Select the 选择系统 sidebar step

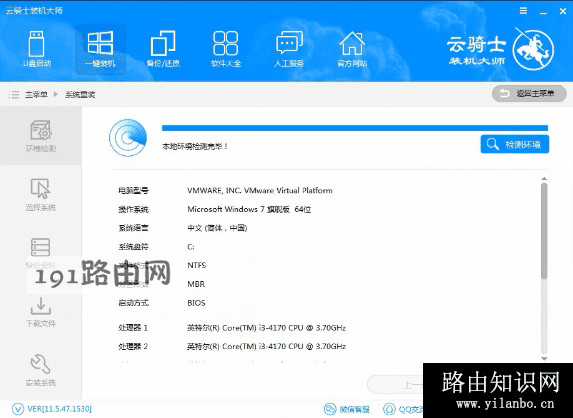pyautogui.click(x=41, y=195)
